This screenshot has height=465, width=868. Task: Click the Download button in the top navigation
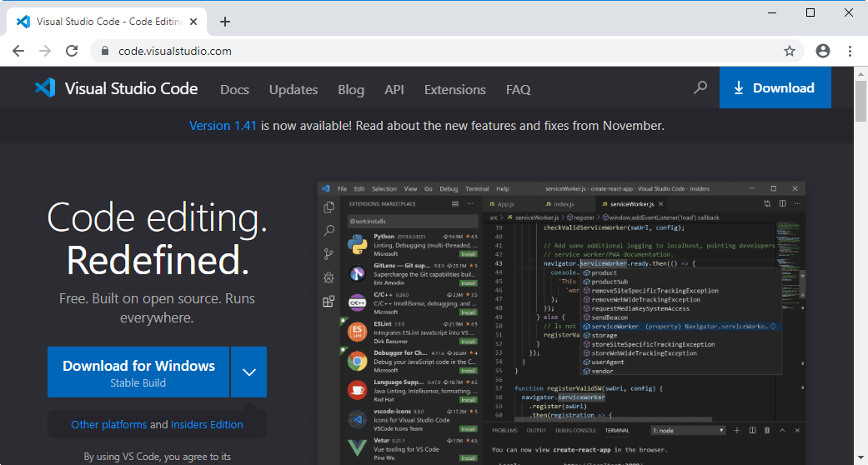[x=775, y=87]
